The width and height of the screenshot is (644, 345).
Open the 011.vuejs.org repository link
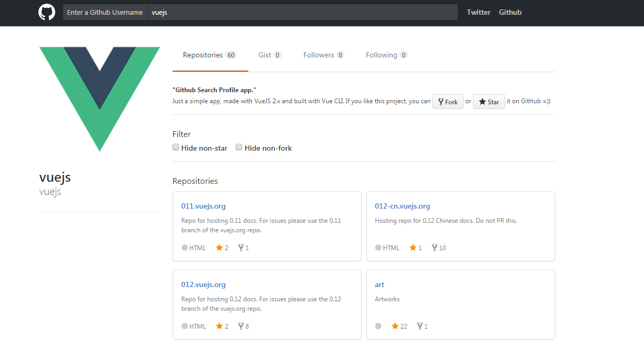(203, 206)
